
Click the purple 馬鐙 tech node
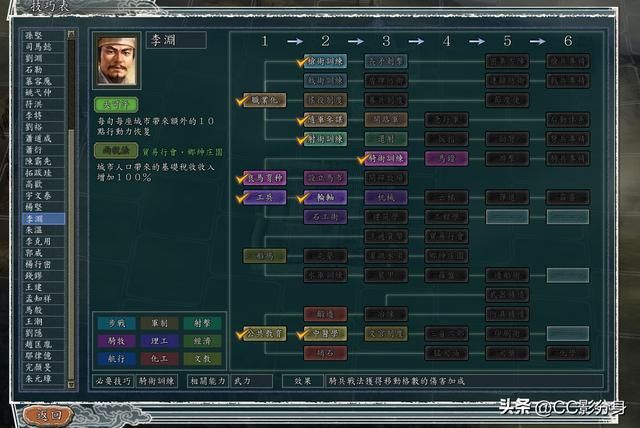pos(447,158)
